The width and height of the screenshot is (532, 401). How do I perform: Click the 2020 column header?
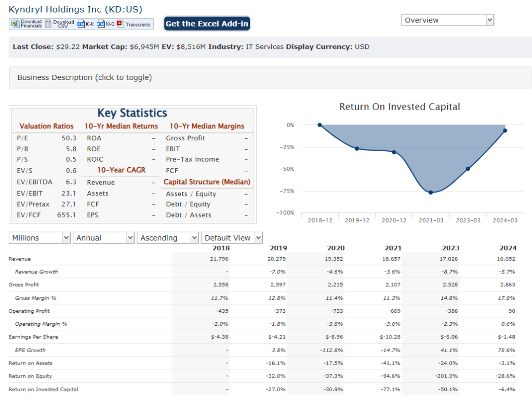336,248
